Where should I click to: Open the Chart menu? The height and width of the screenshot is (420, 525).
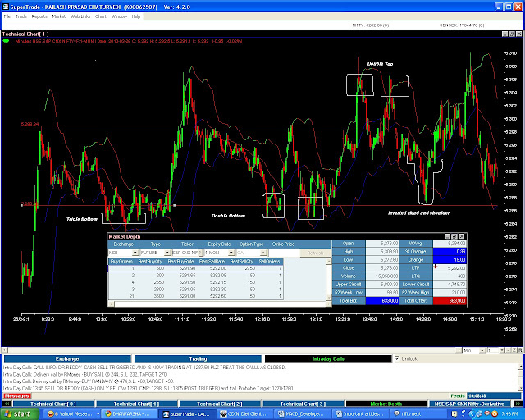click(100, 16)
